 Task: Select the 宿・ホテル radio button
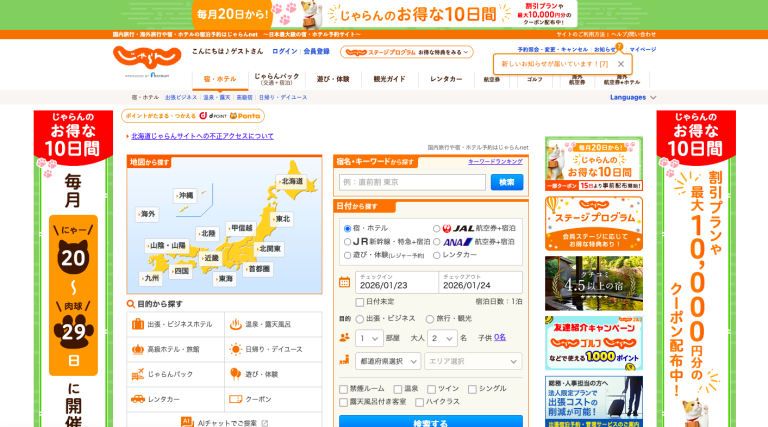pyautogui.click(x=347, y=229)
